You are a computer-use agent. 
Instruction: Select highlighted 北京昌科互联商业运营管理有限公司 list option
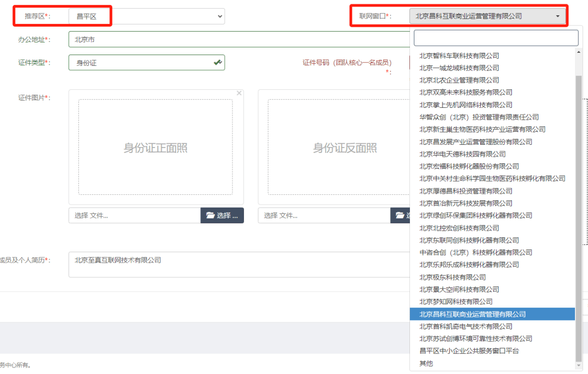pos(492,314)
